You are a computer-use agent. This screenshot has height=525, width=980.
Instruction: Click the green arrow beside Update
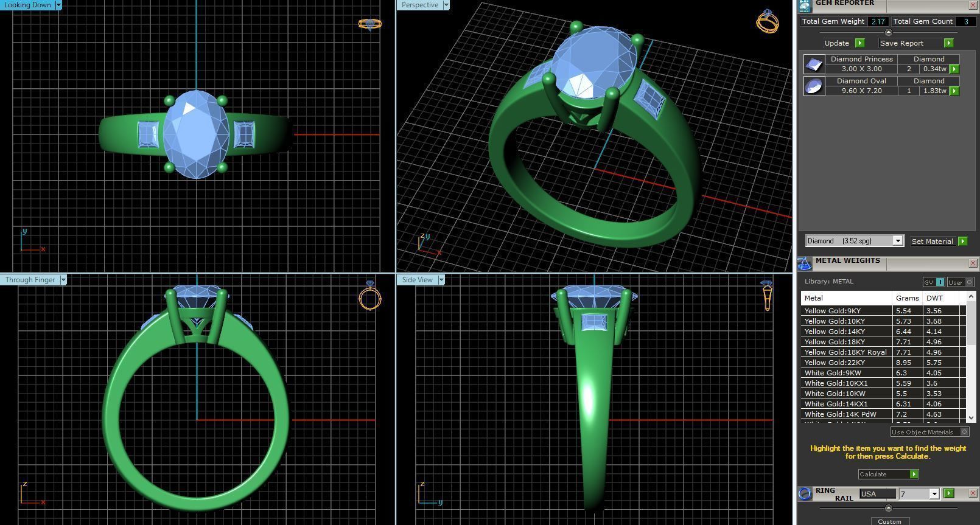[x=859, y=43]
